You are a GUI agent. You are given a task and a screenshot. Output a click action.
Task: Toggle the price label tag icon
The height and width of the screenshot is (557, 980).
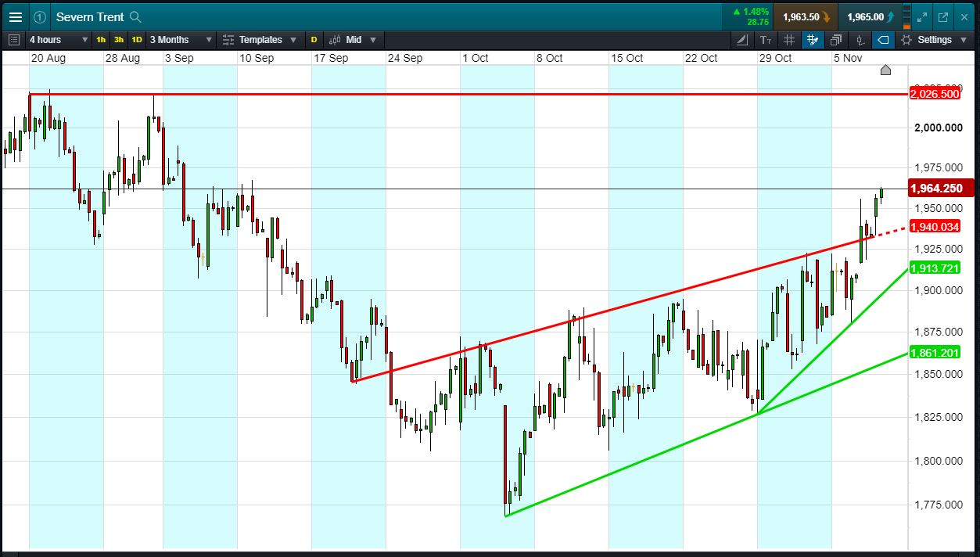pos(883,40)
